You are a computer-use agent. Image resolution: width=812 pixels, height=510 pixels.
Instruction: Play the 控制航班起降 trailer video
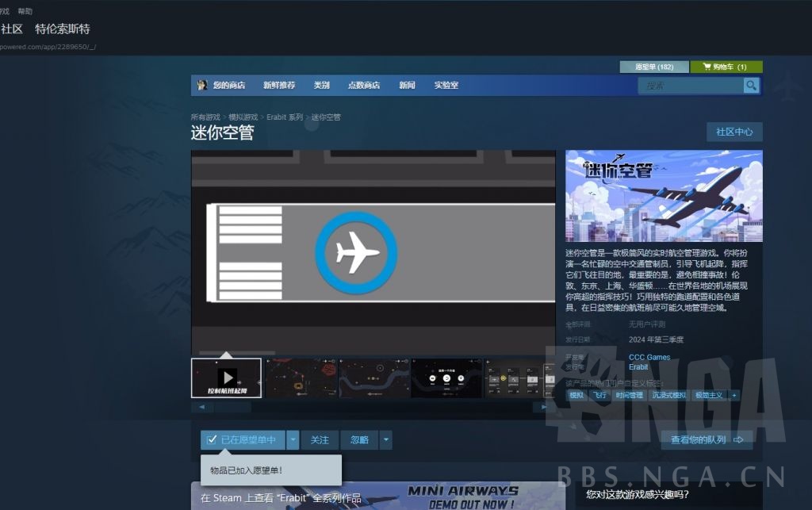[228, 378]
